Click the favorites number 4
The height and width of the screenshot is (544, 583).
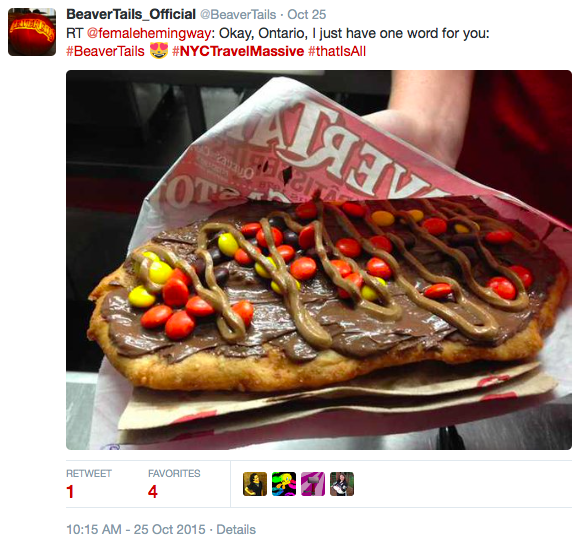pos(153,492)
